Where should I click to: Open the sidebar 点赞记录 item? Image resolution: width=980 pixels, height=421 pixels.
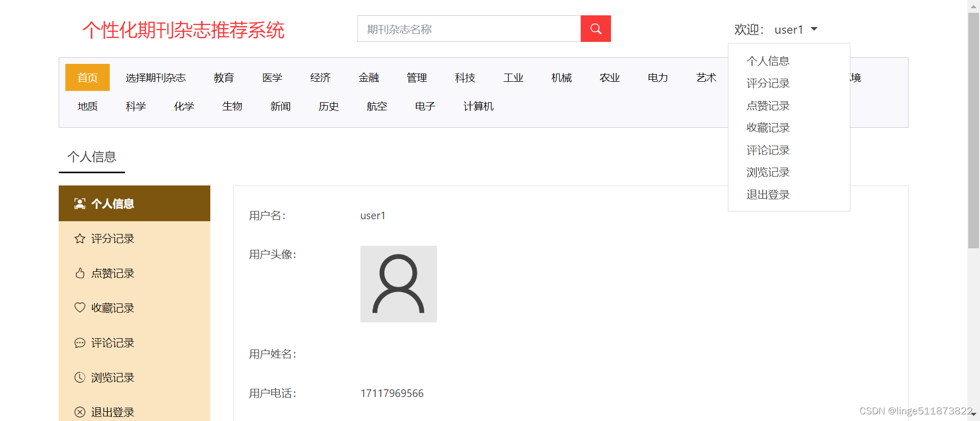[134, 273]
